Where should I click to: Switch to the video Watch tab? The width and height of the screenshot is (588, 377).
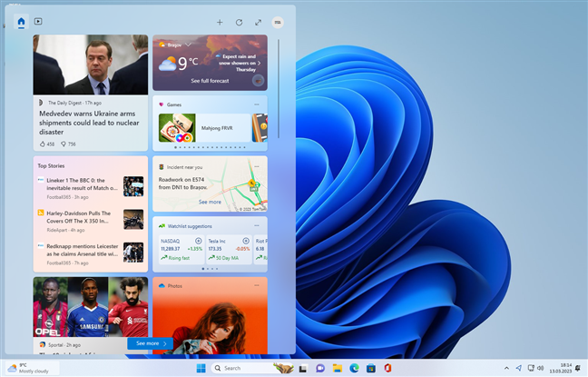click(38, 22)
